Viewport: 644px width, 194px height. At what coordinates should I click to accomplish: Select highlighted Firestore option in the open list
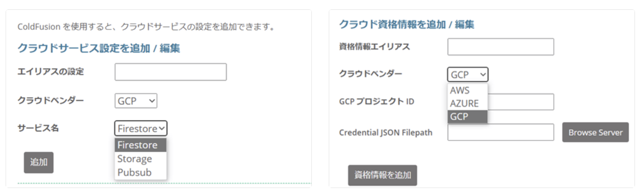[x=140, y=145]
